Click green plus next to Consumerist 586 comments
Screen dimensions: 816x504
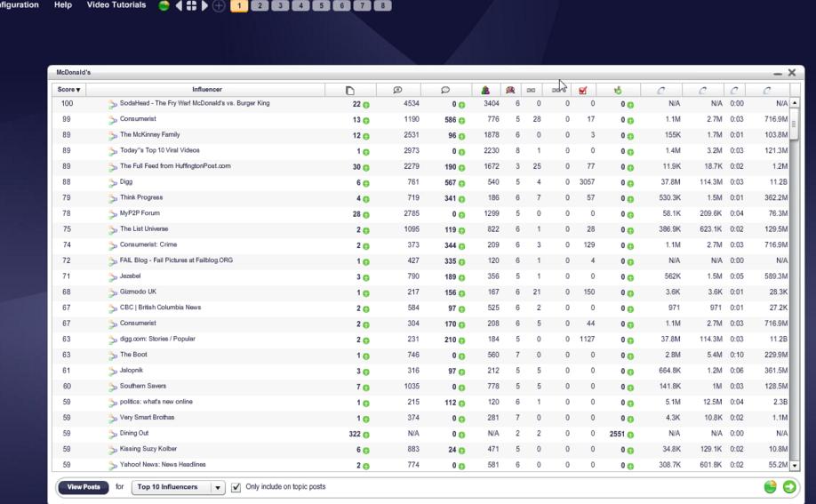(x=461, y=120)
